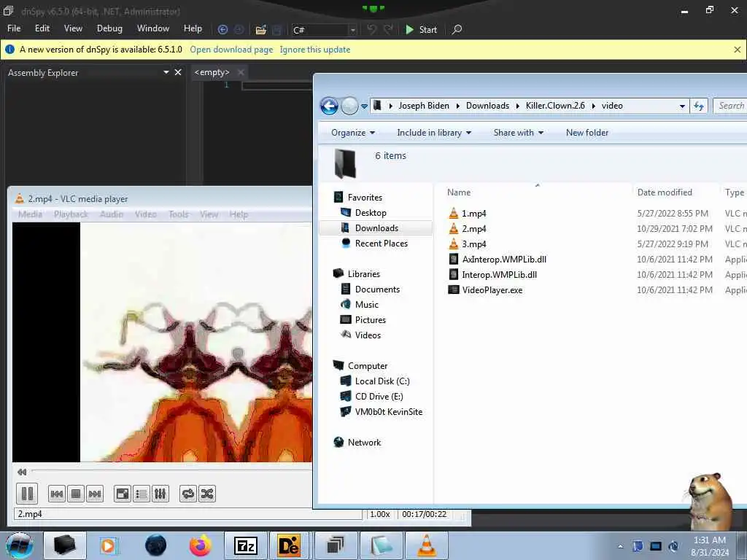Open dnSpy Help menu
Screen dimensions: 747x560
193,28
